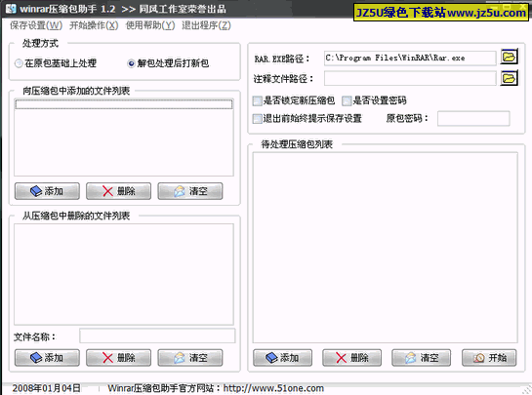This screenshot has height=395, width=532.
Task: Click 清空 under 待处理压缩包列表
Action: coord(421,358)
